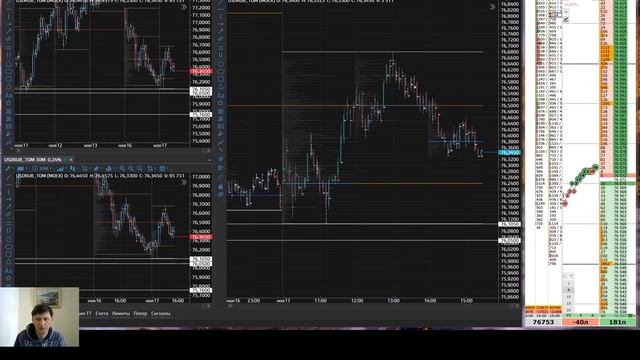Switch to the Счета tab
Screen dimensions: 640x360
pyautogui.click(x=102, y=313)
